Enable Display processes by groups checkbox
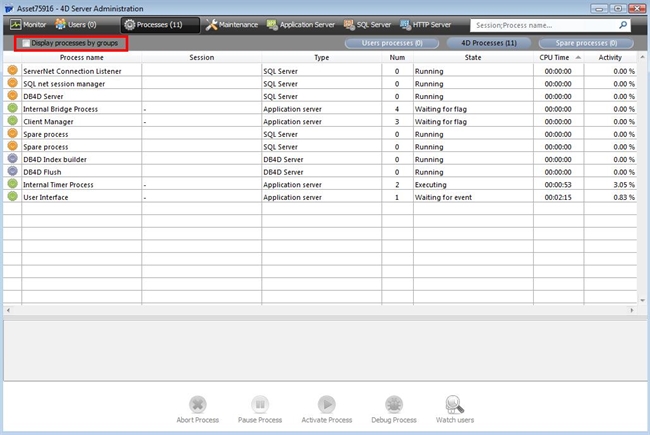Screen dimensions: 650x435 tap(26, 44)
